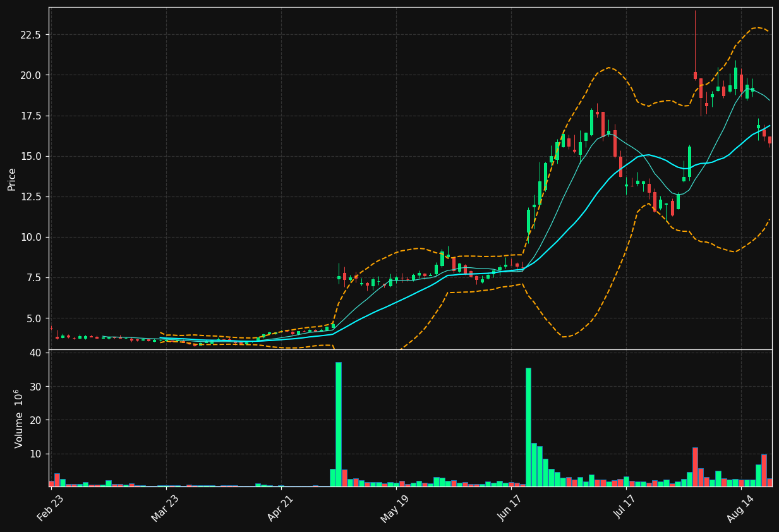Click the Feb 23 date label
The image size is (779, 532).
pos(51,508)
